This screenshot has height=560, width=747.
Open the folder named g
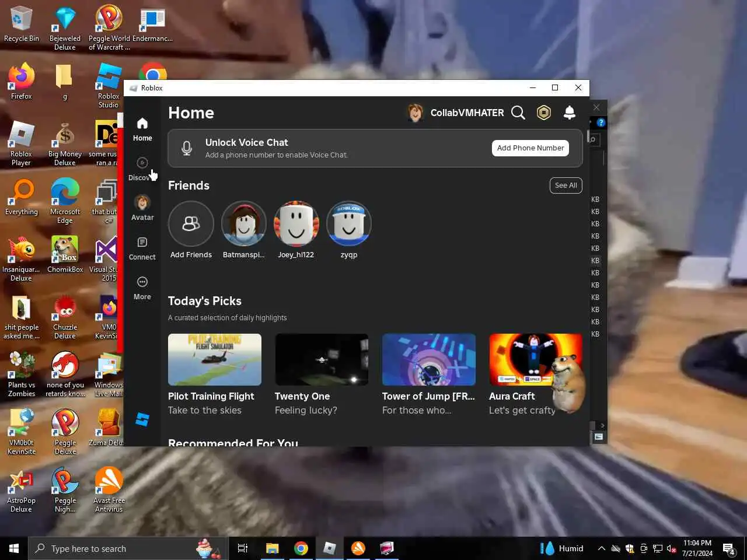pyautogui.click(x=65, y=82)
